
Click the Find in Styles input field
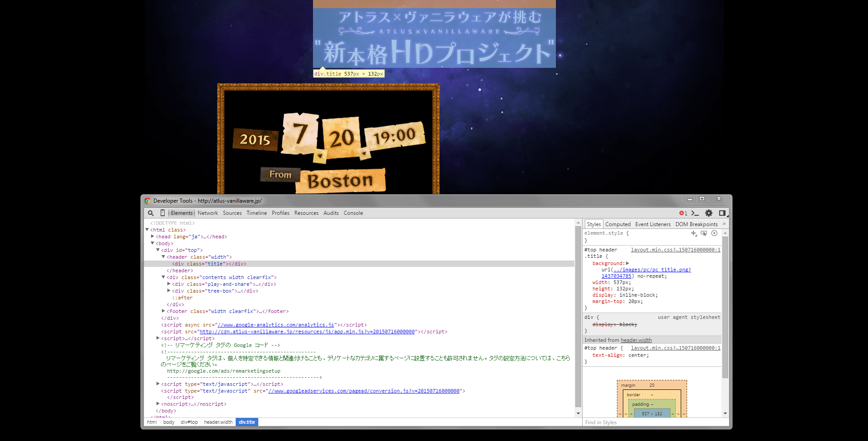(651, 422)
